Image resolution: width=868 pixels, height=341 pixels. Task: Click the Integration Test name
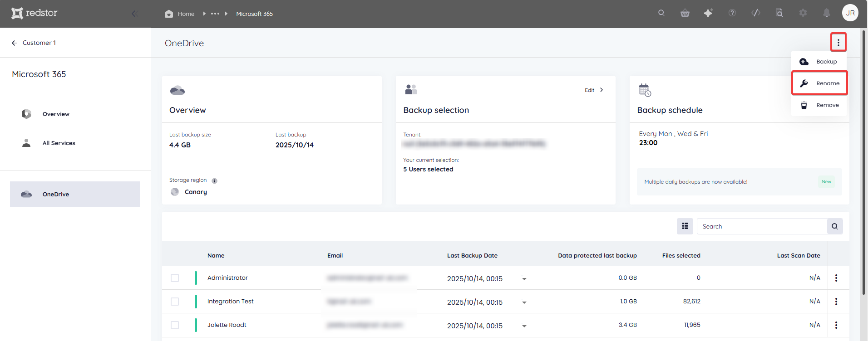(231, 302)
